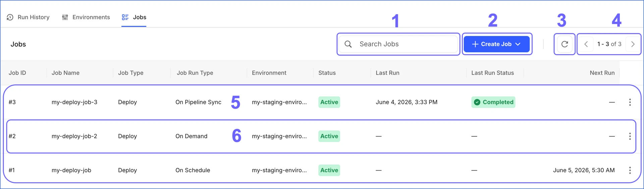The width and height of the screenshot is (644, 189).
Task: Click the Environments sliders icon
Action: pos(65,17)
